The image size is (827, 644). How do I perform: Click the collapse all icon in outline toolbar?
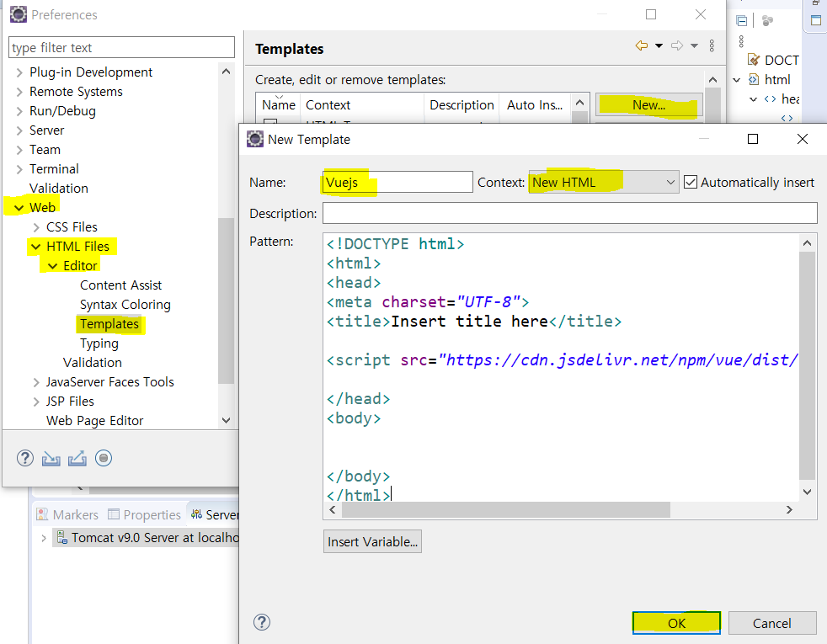coord(742,20)
